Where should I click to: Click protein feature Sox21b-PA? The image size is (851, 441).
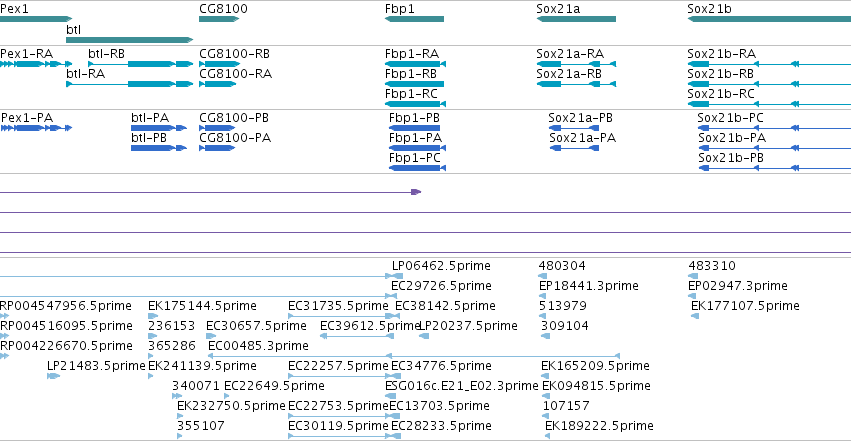774,148
